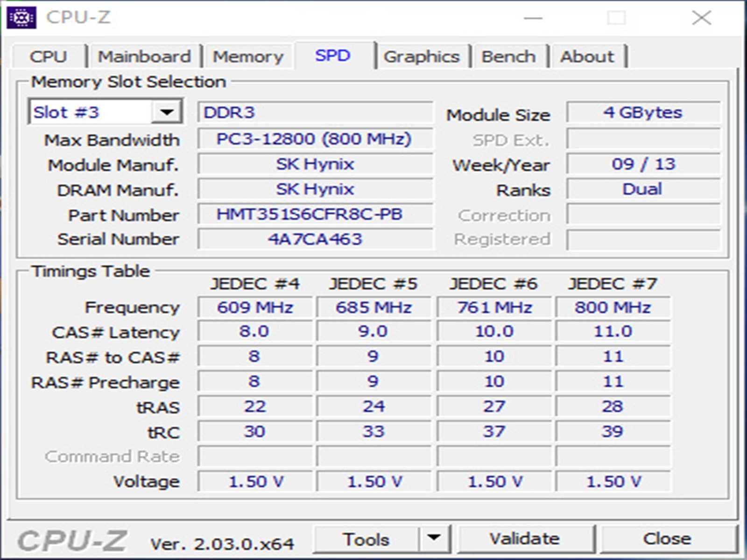This screenshot has width=747, height=560.
Task: Click the Tools button
Action: coord(366,539)
